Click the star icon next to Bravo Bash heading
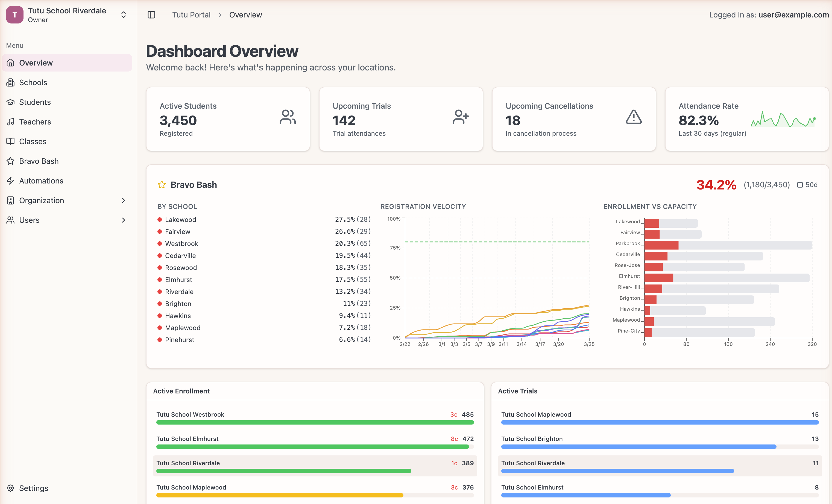This screenshot has width=832, height=504. pyautogui.click(x=162, y=185)
